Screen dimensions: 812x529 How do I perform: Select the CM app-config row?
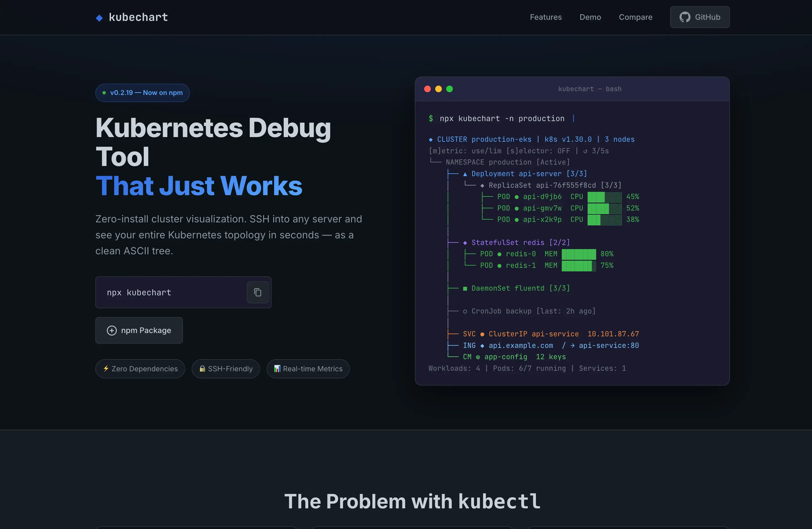point(506,357)
